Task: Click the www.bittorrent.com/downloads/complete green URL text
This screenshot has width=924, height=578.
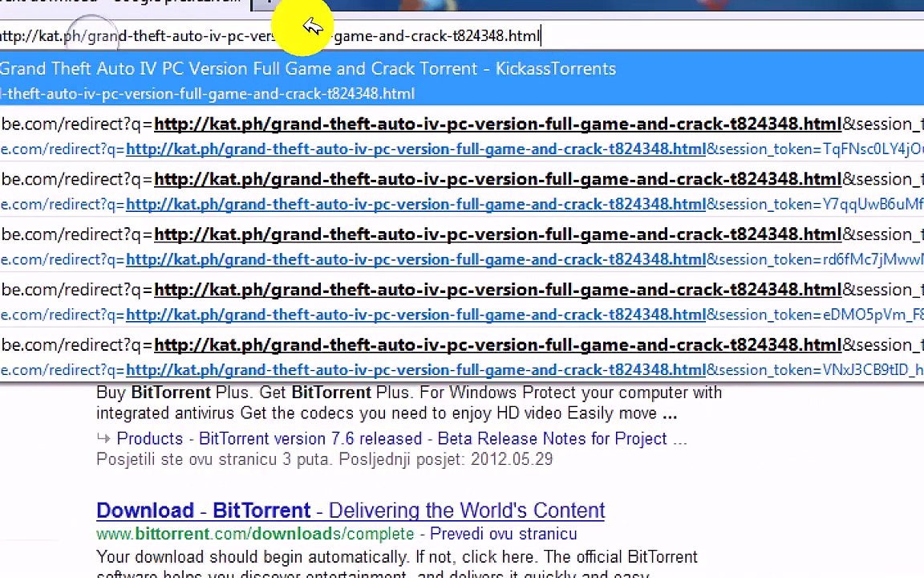Action: (x=255, y=534)
